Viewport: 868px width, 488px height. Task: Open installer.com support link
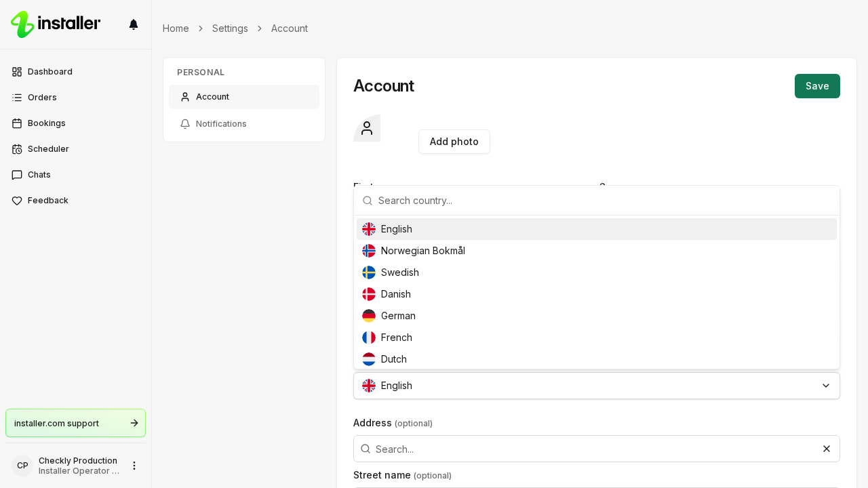[x=75, y=423]
